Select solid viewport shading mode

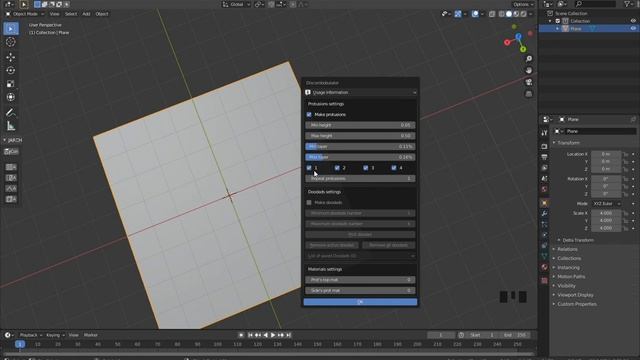point(509,14)
